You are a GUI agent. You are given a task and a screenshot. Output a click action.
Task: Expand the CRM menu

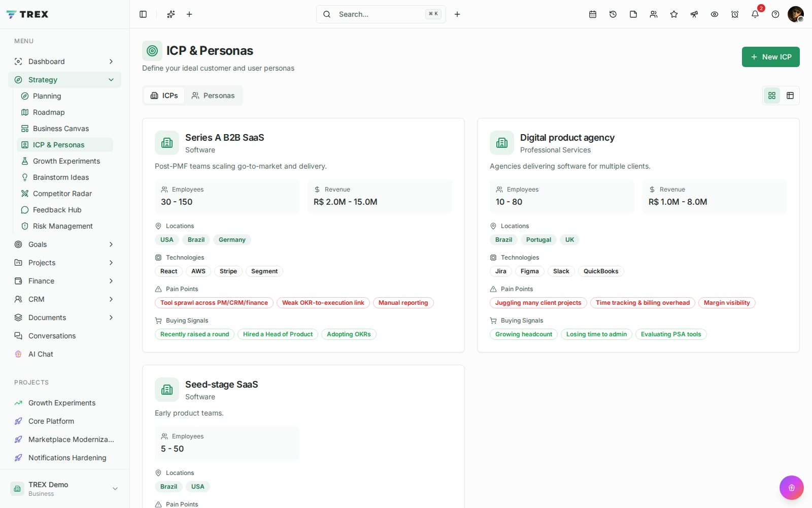point(64,299)
